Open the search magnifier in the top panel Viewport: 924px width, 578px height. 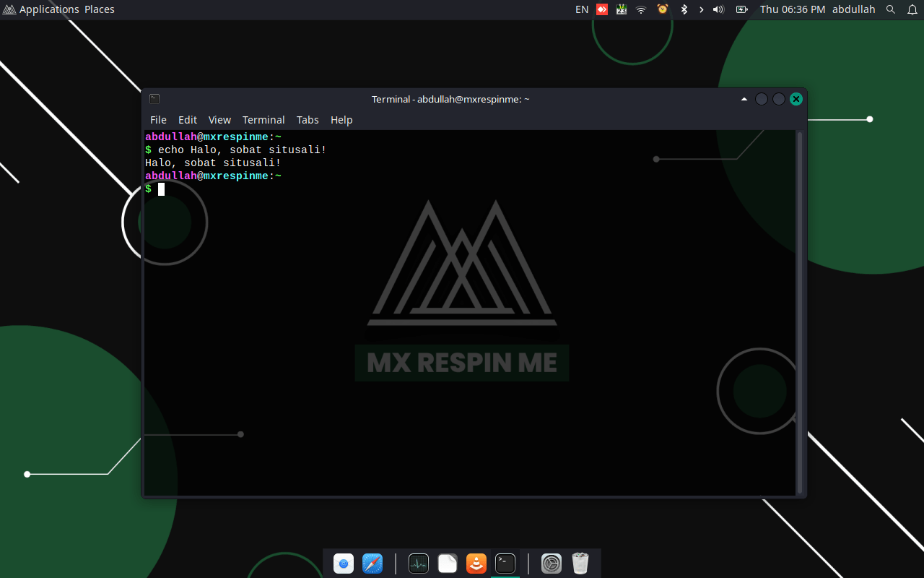click(891, 9)
